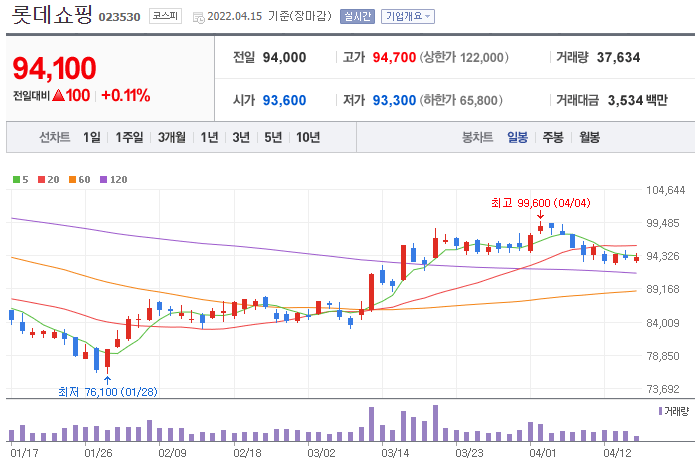Viewport: 695px width, 466px height.
Task: Click the 실시간 real-time button
Action: 357,16
